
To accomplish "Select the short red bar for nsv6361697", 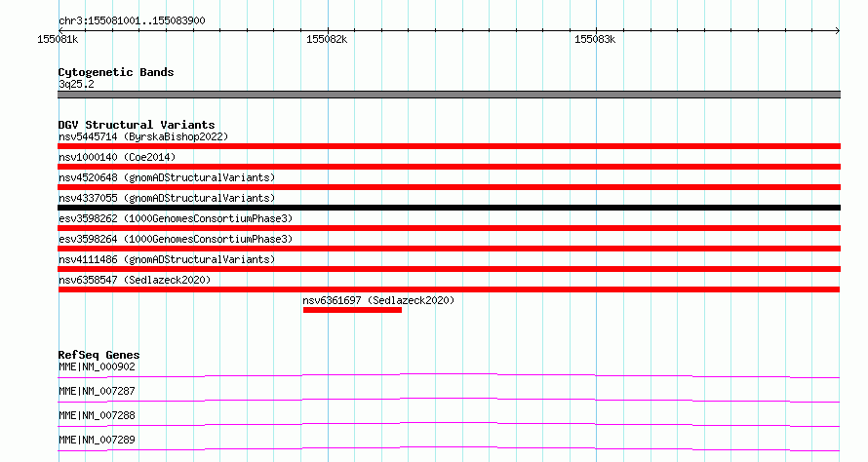I will pos(352,310).
